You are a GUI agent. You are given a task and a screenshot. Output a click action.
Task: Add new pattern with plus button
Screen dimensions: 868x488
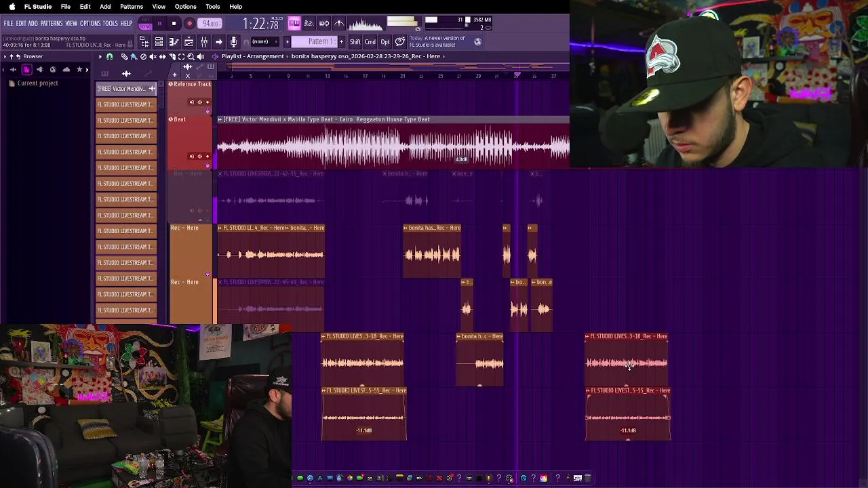click(x=341, y=41)
